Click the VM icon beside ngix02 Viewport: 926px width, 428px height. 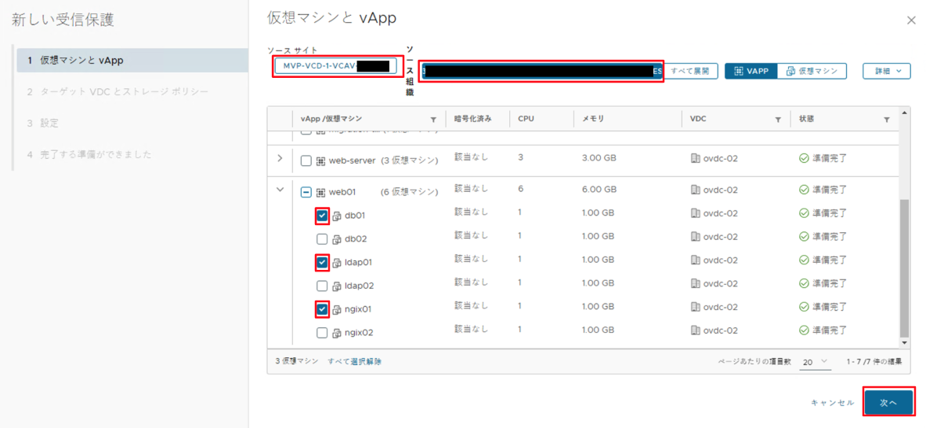point(337,332)
